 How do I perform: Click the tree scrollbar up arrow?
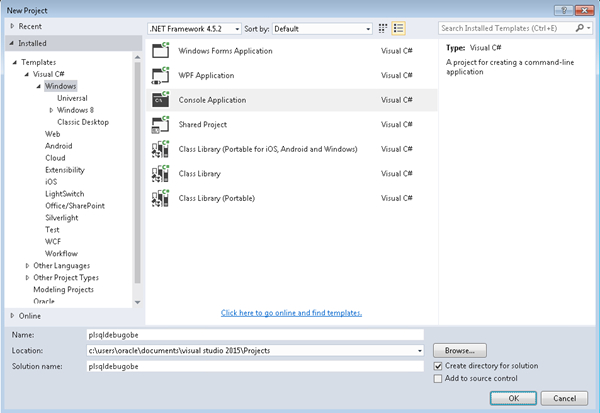tap(137, 57)
